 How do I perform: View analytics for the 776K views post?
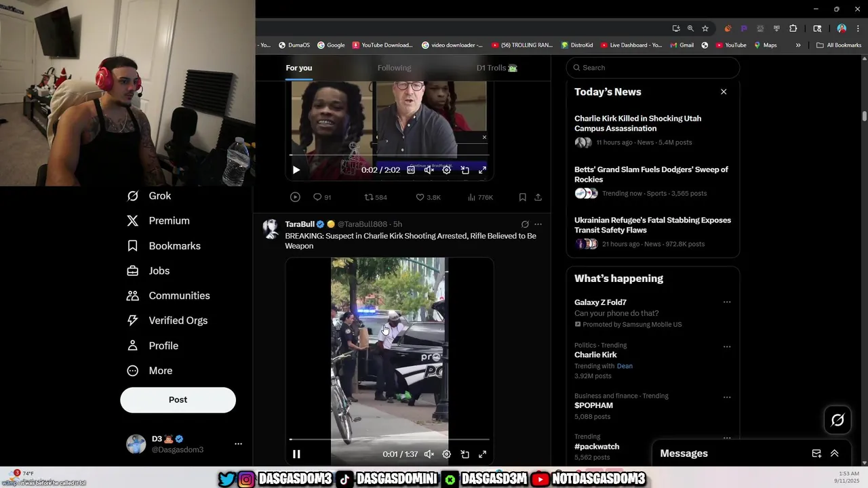tap(480, 197)
